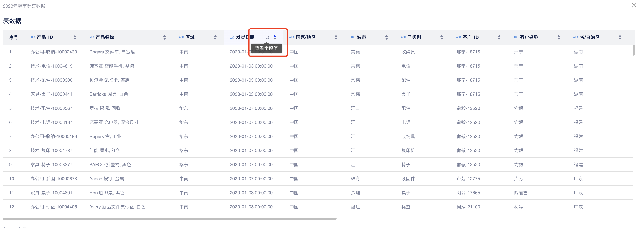
Task: Click the customer cell 陶丽雪
Action: [521, 193]
